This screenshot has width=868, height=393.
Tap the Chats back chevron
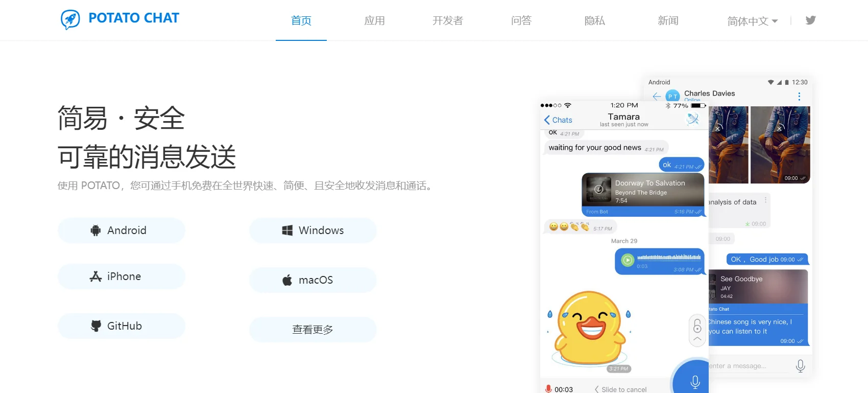(547, 120)
